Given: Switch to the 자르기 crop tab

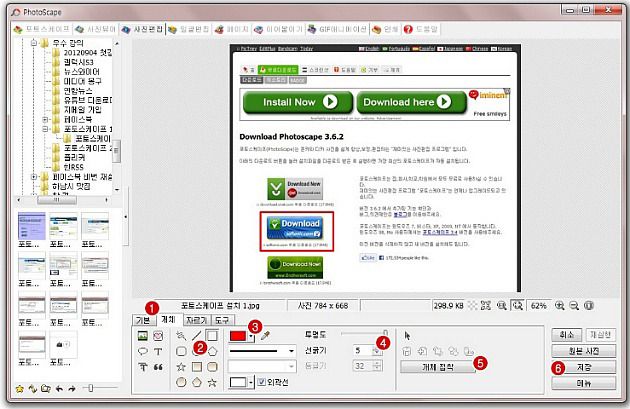Looking at the screenshot, I should coord(196,320).
